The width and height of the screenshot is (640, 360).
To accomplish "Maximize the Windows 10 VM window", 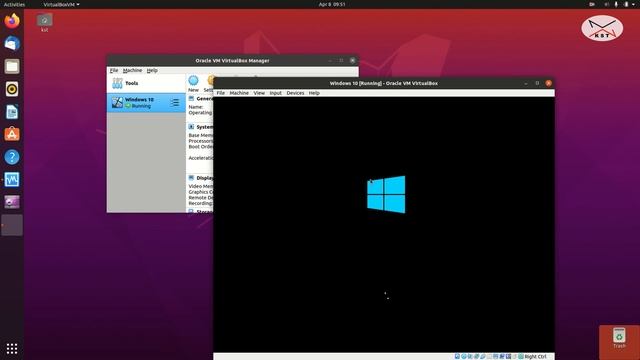I will tap(537, 83).
